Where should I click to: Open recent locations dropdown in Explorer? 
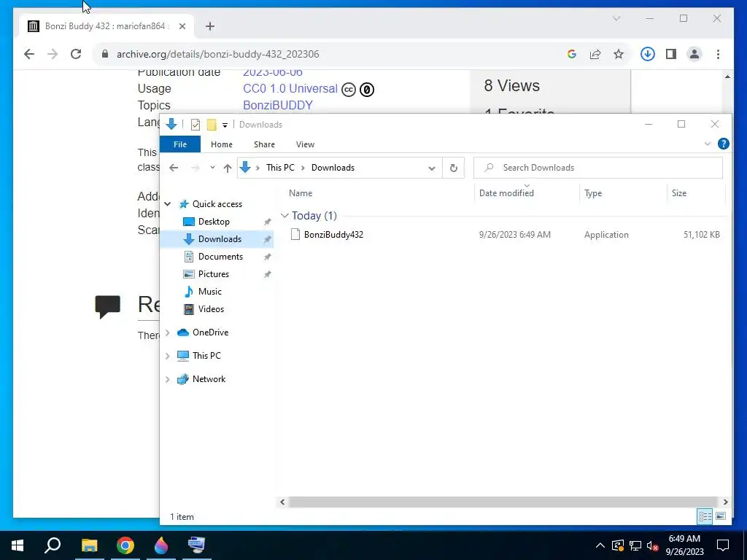pos(212,168)
